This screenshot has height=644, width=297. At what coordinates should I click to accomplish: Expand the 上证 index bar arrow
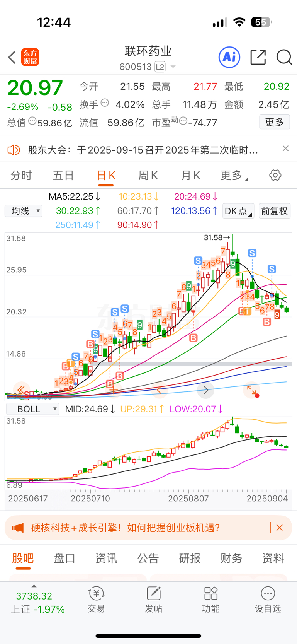(34, 586)
